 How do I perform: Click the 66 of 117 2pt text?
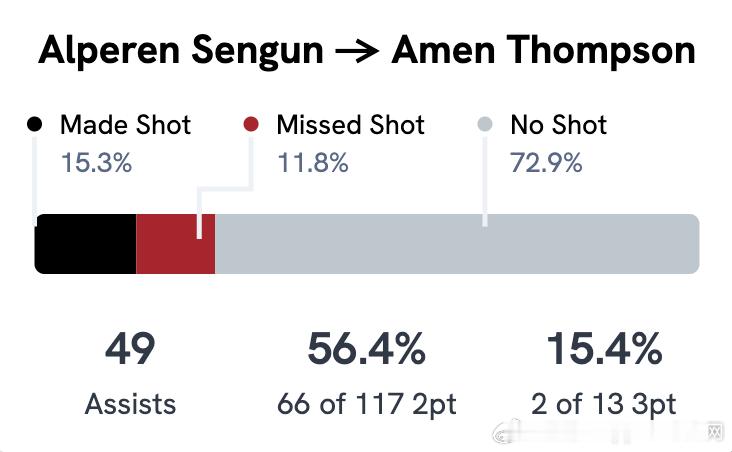click(x=366, y=404)
